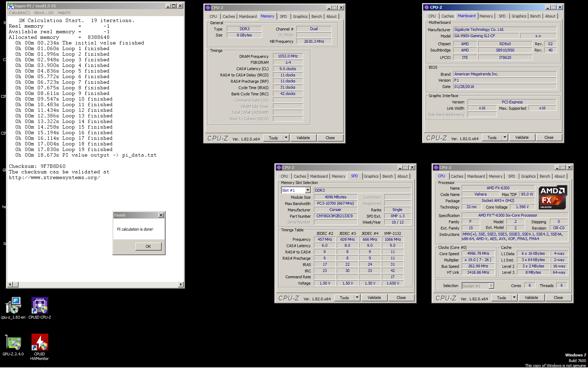Image resolution: width=588 pixels, height=368 pixels.
Task: Click Validate in the Mainboard CPU-Z window
Action: [522, 137]
